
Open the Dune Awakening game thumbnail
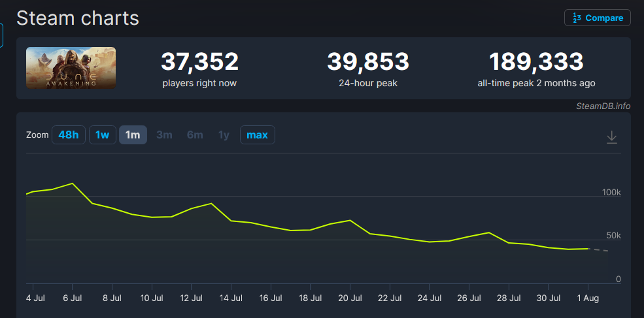(x=71, y=68)
